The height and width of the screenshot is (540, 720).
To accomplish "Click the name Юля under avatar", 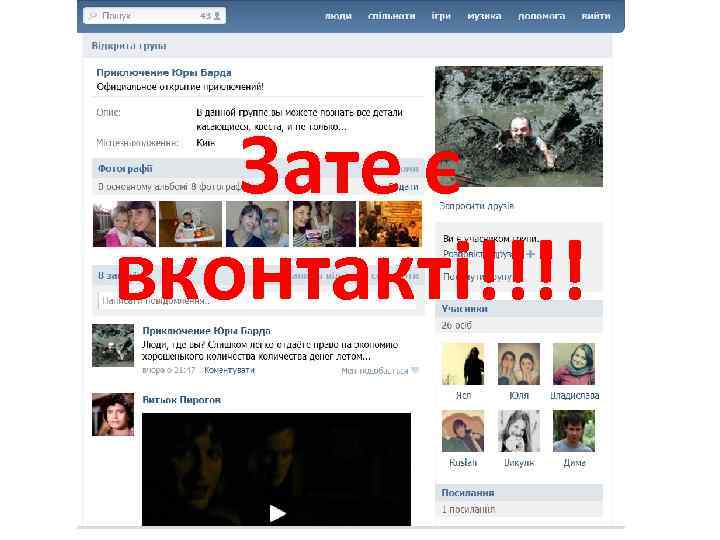I will point(519,395).
